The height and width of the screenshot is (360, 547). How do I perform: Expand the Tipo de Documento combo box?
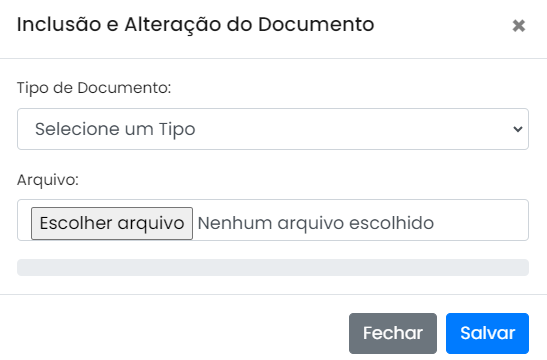tap(273, 129)
